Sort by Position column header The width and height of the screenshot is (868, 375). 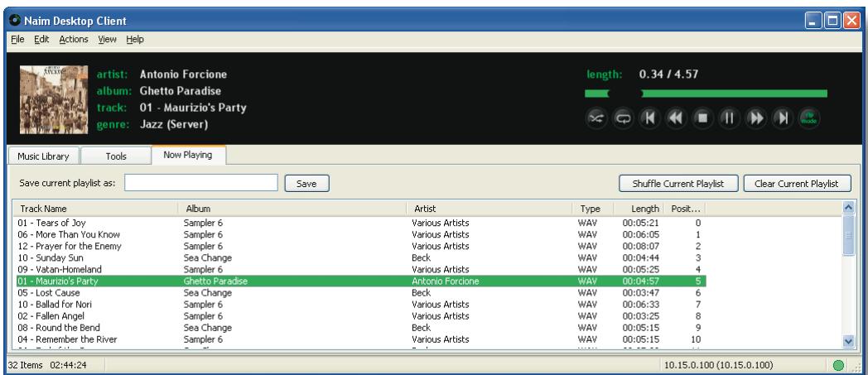click(x=685, y=209)
